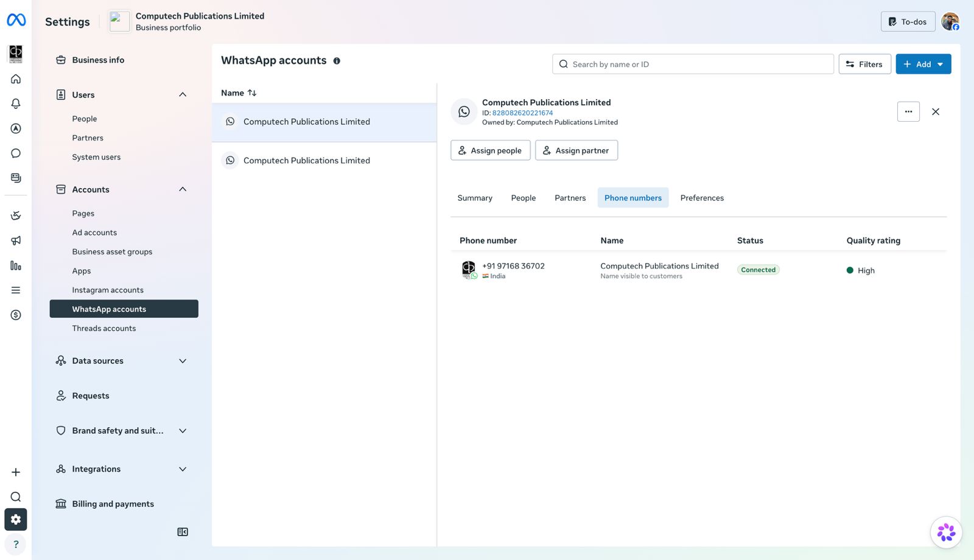Click the Assign partner button
This screenshot has width=974, height=560.
click(576, 150)
